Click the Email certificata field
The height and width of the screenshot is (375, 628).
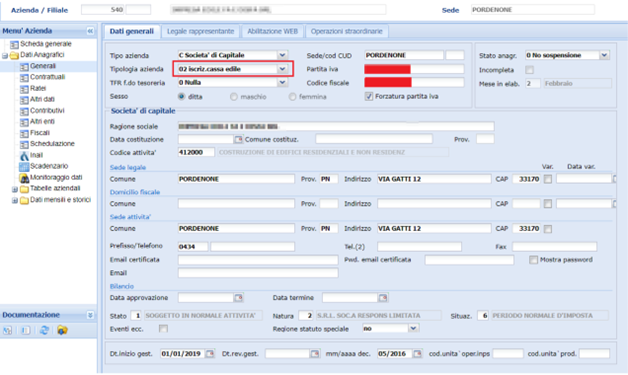[x=258, y=260]
